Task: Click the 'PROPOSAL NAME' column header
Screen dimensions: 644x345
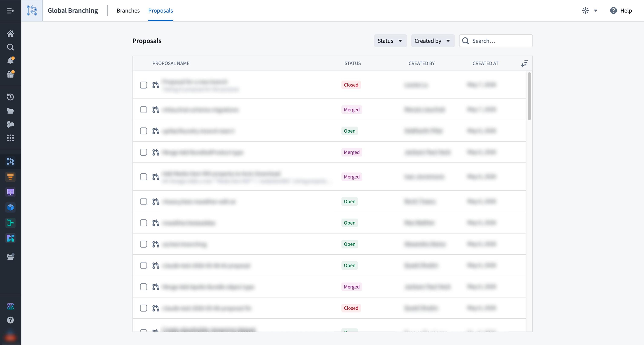Action: tap(171, 63)
